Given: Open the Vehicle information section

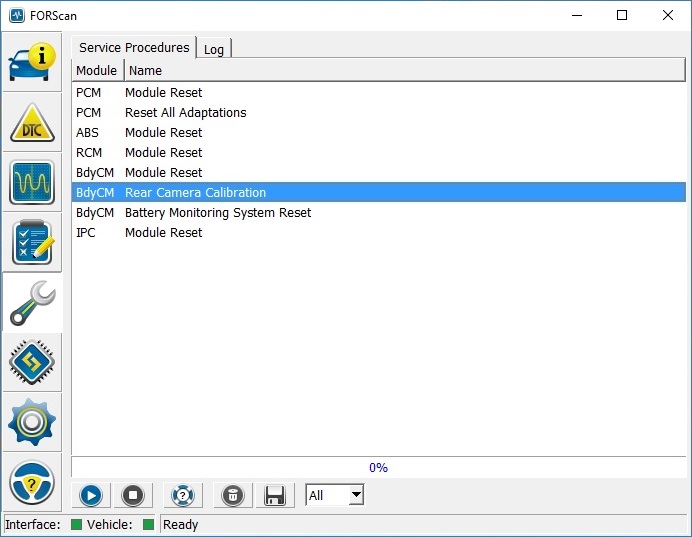Looking at the screenshot, I should click(x=32, y=62).
